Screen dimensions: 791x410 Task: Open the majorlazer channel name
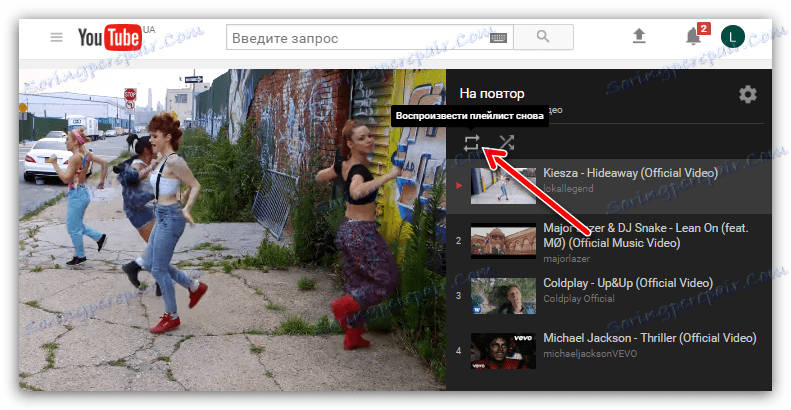tap(566, 259)
